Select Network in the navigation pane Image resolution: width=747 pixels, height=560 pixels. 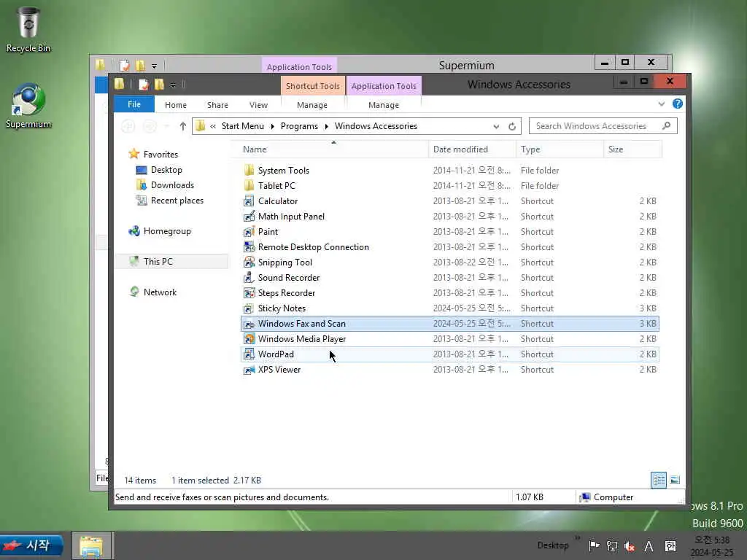(x=160, y=292)
